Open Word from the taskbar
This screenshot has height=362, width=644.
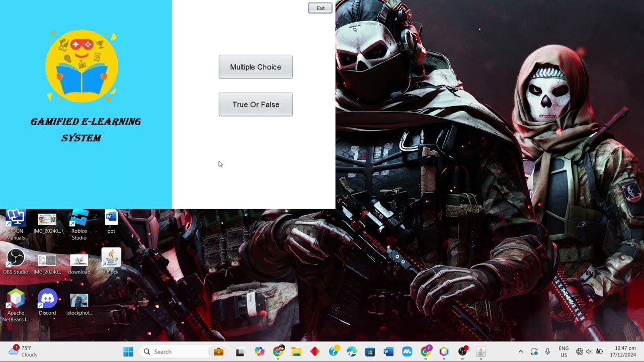[388, 352]
